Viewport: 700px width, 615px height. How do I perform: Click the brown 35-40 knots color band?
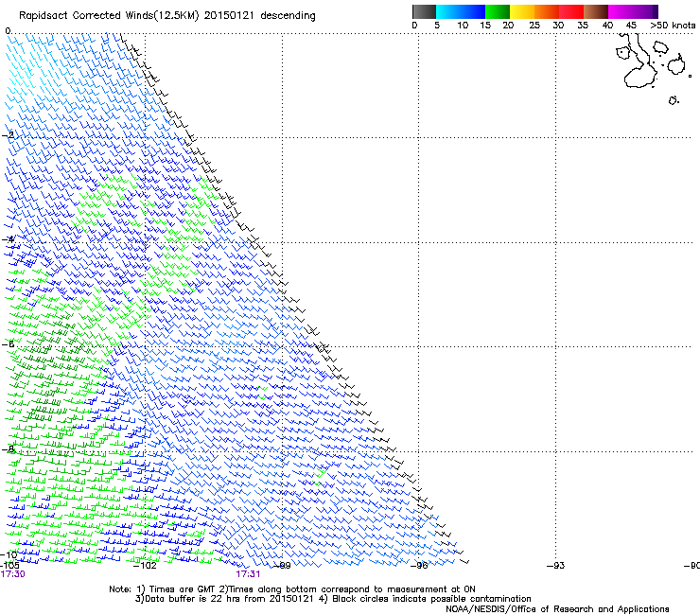coord(596,11)
